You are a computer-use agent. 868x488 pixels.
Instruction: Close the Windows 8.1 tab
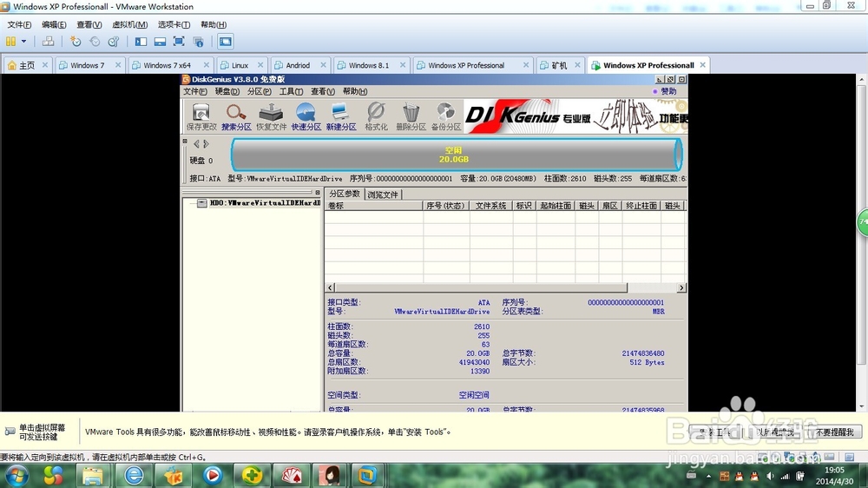click(x=403, y=65)
